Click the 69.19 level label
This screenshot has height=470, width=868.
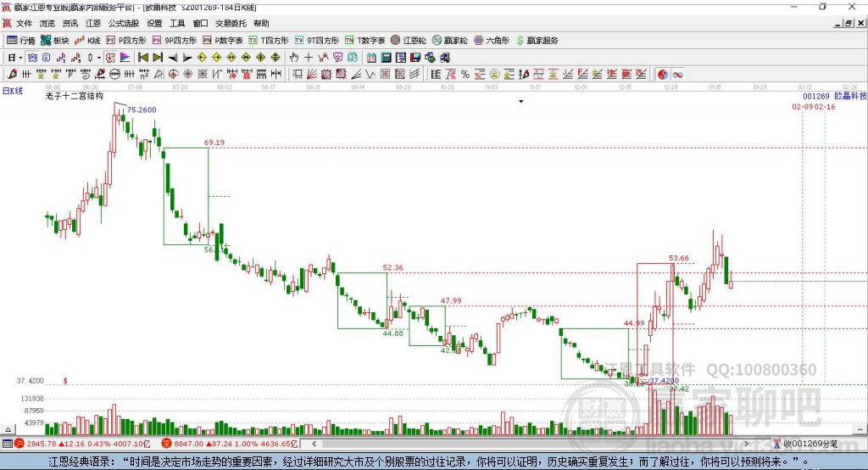tap(214, 143)
